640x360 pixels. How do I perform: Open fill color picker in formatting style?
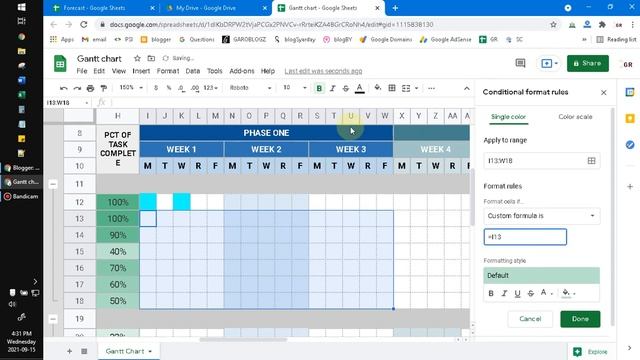(568, 293)
